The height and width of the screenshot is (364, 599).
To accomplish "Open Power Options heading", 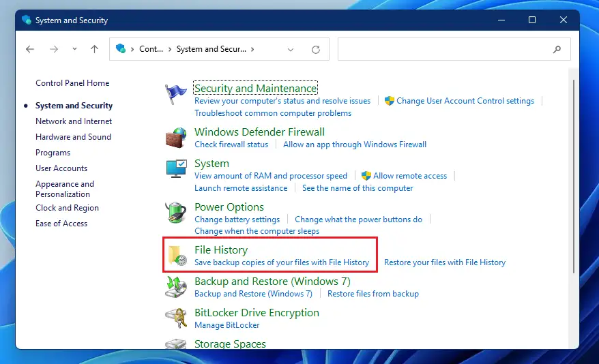I will [x=229, y=207].
